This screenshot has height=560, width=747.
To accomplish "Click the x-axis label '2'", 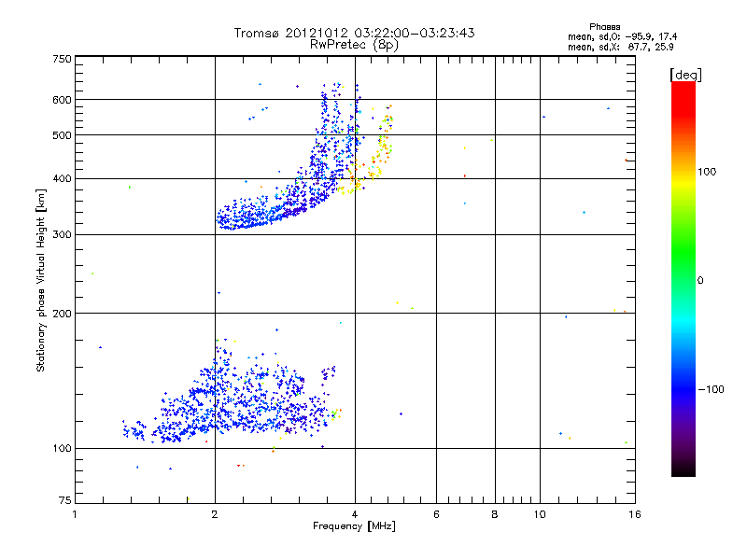I will click(x=215, y=514).
